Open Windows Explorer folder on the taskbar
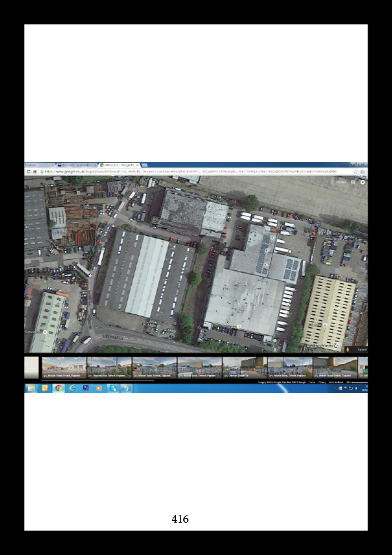Viewport: 392px width, 555px height. pos(32,388)
